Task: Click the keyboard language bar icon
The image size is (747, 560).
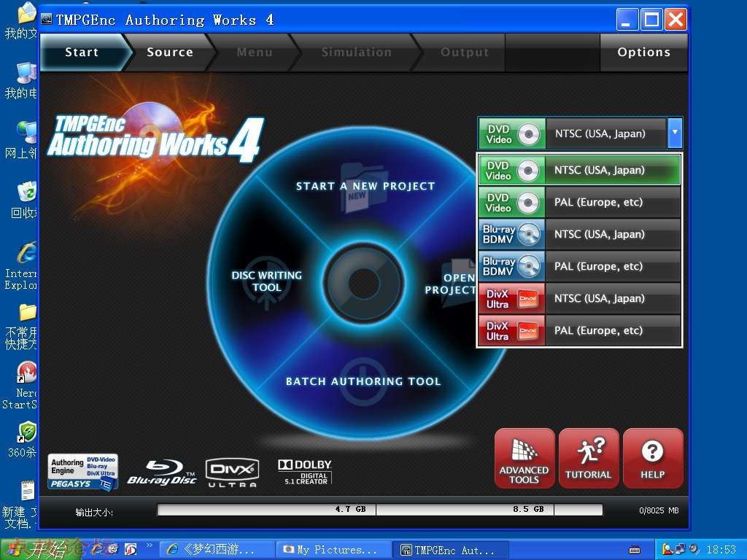Action: coord(635,550)
